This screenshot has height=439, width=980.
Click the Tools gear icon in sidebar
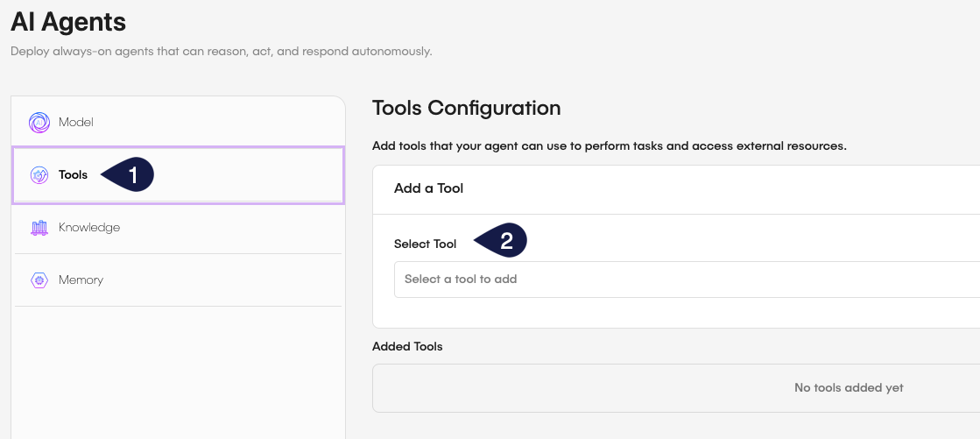coord(39,175)
